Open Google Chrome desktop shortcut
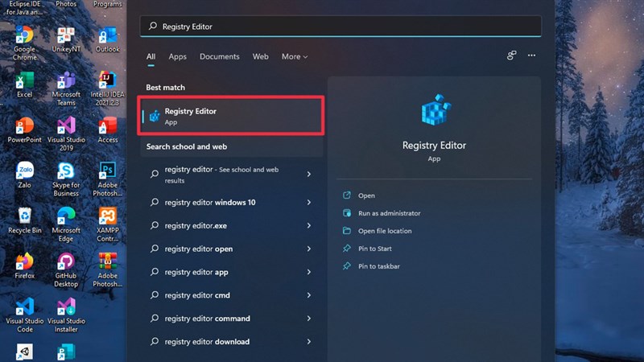This screenshot has height=362, width=644. (24, 43)
